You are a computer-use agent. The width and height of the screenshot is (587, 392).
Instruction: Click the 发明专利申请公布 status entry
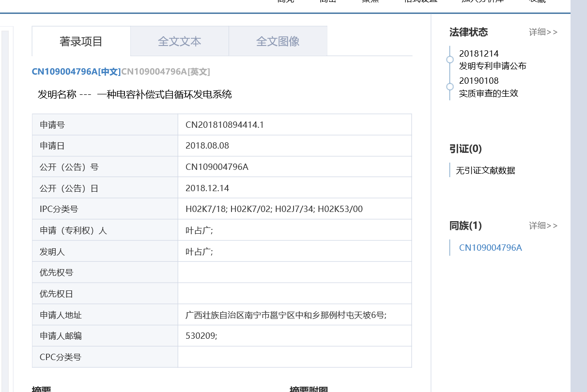coord(493,66)
